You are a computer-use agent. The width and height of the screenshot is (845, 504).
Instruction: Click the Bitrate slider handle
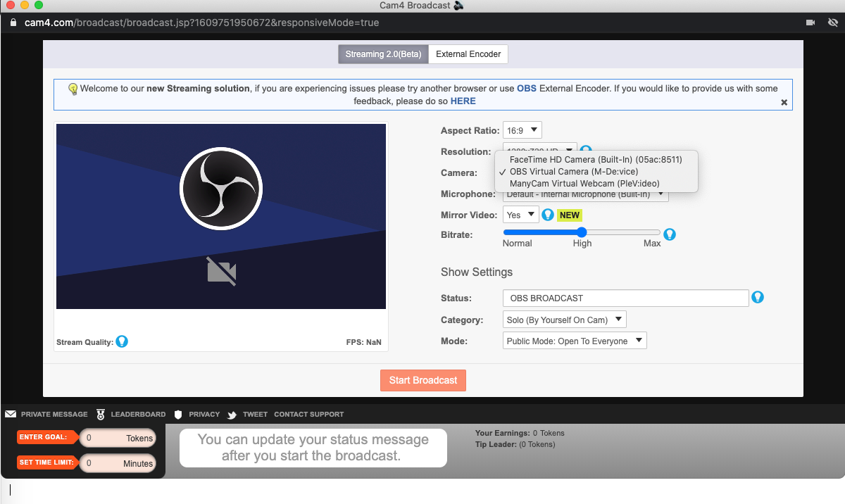tap(582, 232)
